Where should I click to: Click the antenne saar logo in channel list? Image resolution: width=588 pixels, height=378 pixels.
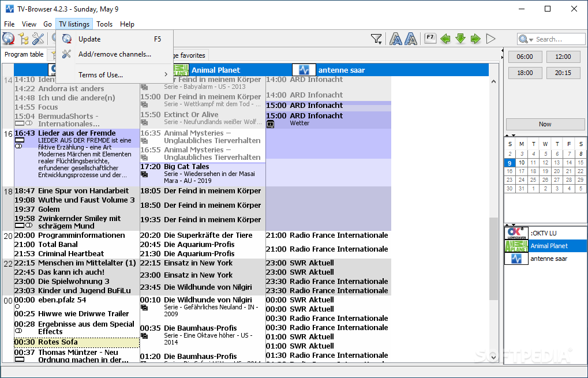coord(516,259)
